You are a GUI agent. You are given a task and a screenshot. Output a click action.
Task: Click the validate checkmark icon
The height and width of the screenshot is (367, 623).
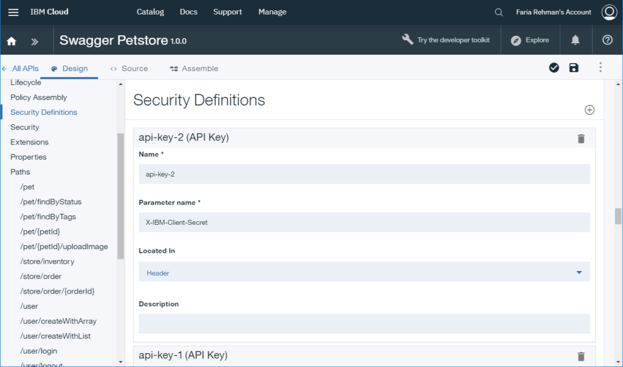pyautogui.click(x=554, y=68)
